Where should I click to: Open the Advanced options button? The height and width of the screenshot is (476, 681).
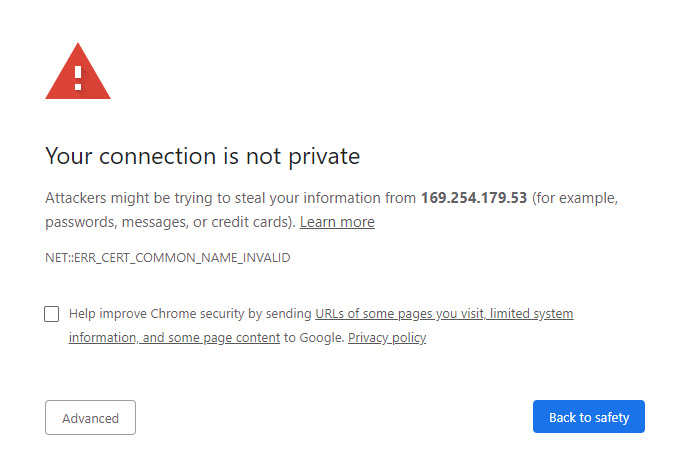pyautogui.click(x=90, y=418)
